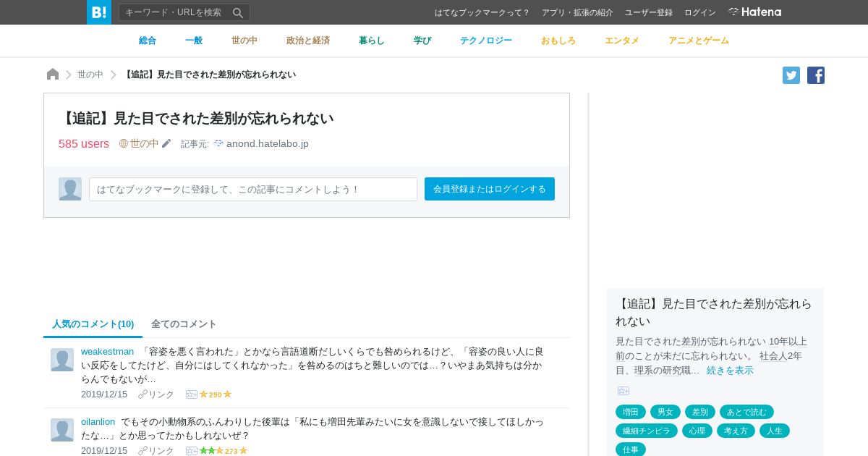Click the 585 users count
Viewport: 868px width, 456px height.
coord(84,143)
